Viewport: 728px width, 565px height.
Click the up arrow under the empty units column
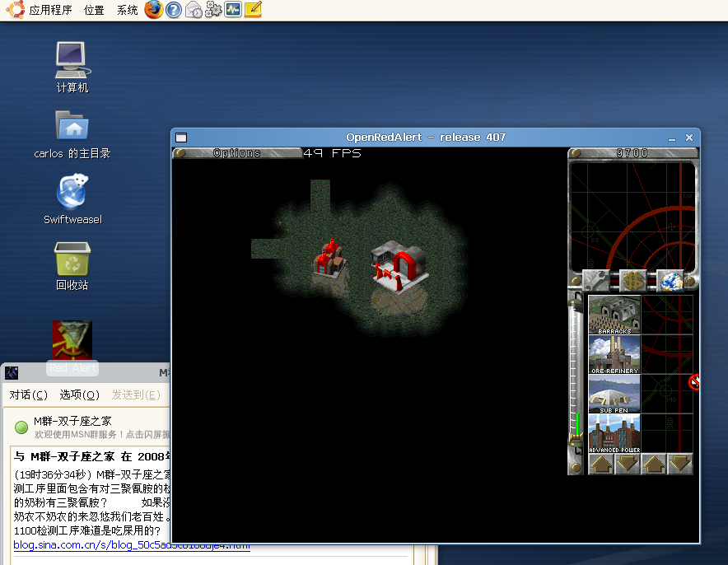pyautogui.click(x=654, y=464)
